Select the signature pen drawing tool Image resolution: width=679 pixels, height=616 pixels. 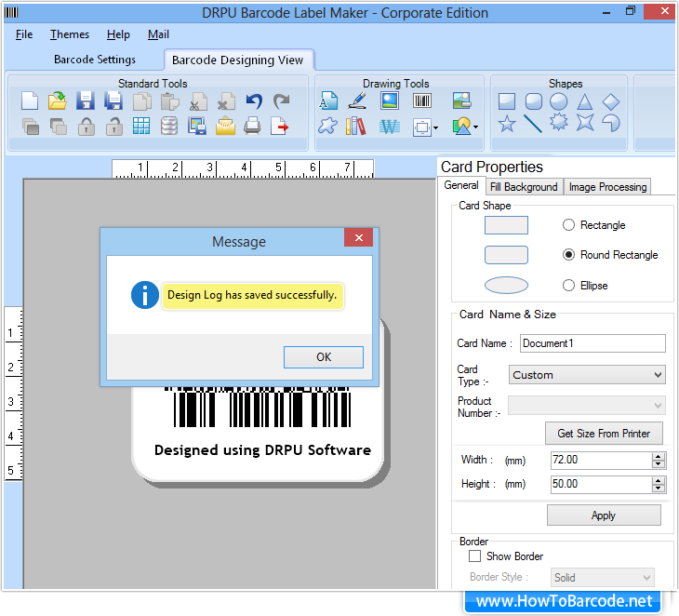tap(358, 100)
